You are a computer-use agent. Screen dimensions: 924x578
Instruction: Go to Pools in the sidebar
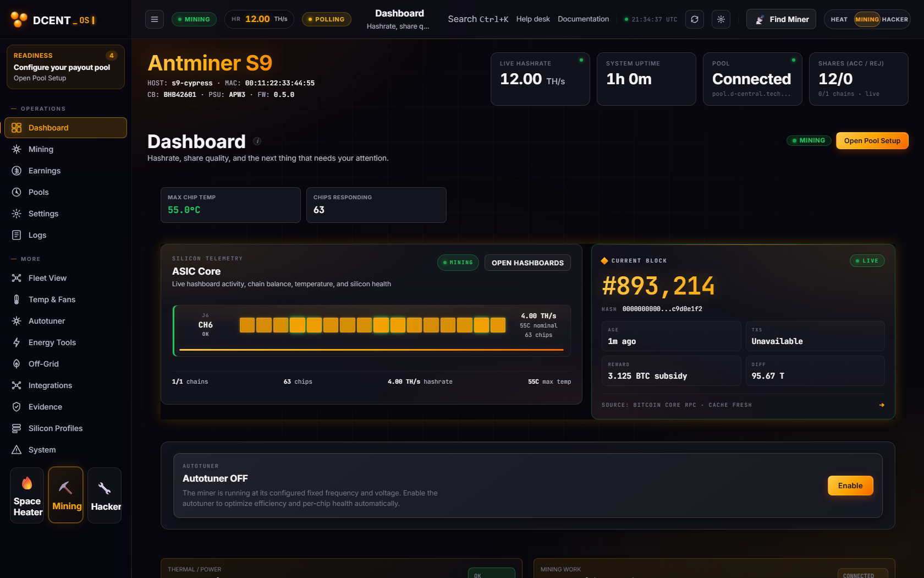tap(65, 192)
